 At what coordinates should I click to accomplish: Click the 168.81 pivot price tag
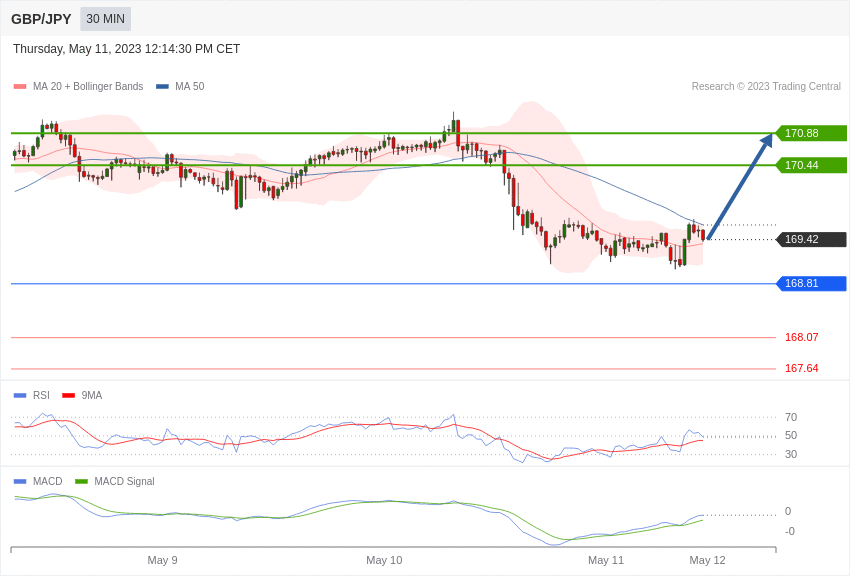[x=812, y=283]
